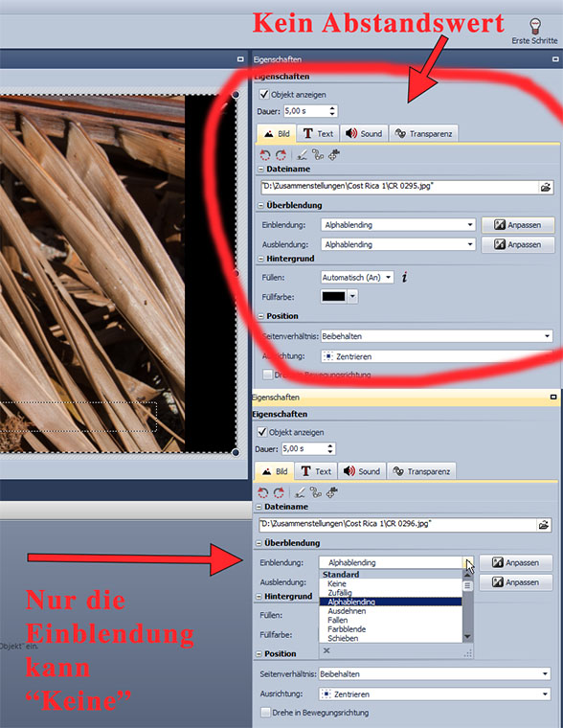Collapse Überblendung section in CR 0296 panel
Image resolution: width=563 pixels, height=728 pixels.
259,543
